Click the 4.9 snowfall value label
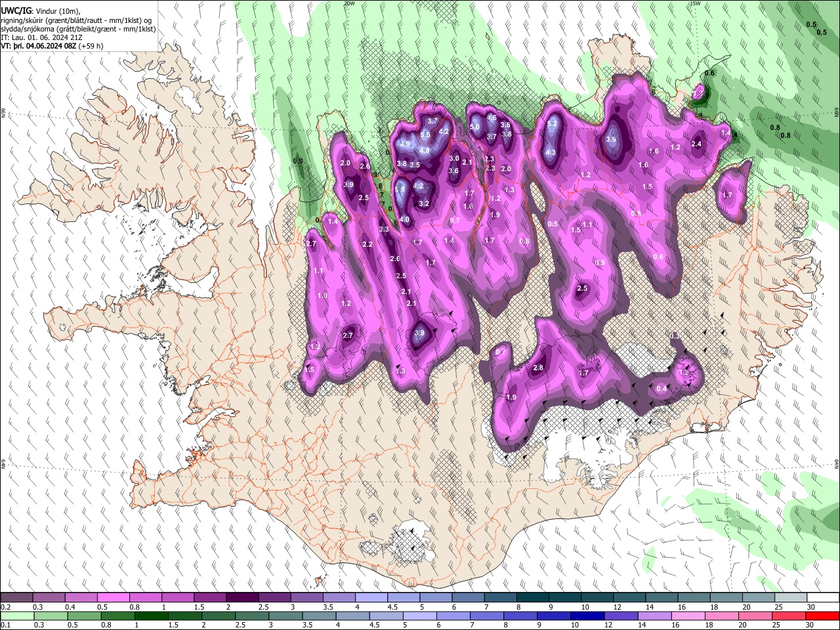This screenshot has width=840, height=630. (x=405, y=144)
